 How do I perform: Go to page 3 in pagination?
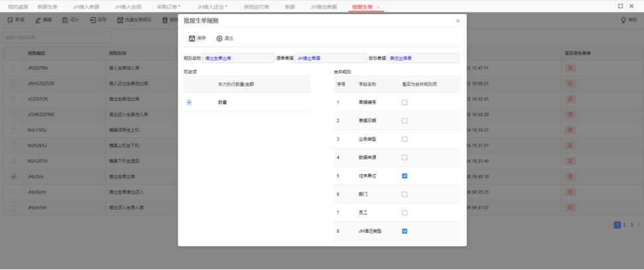point(631,225)
